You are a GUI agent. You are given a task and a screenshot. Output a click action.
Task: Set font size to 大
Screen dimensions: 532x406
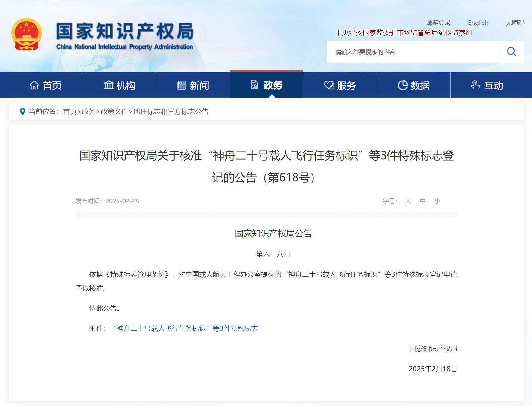coord(408,201)
